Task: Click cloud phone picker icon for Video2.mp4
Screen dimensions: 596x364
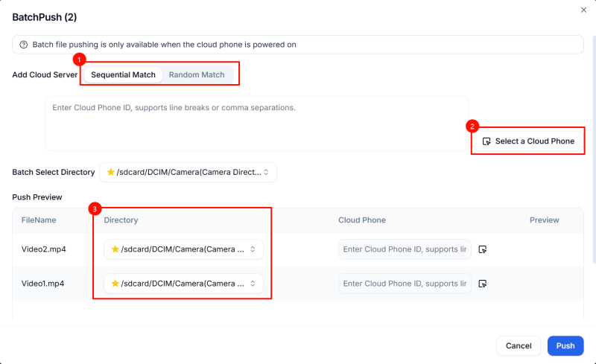Action: point(483,249)
